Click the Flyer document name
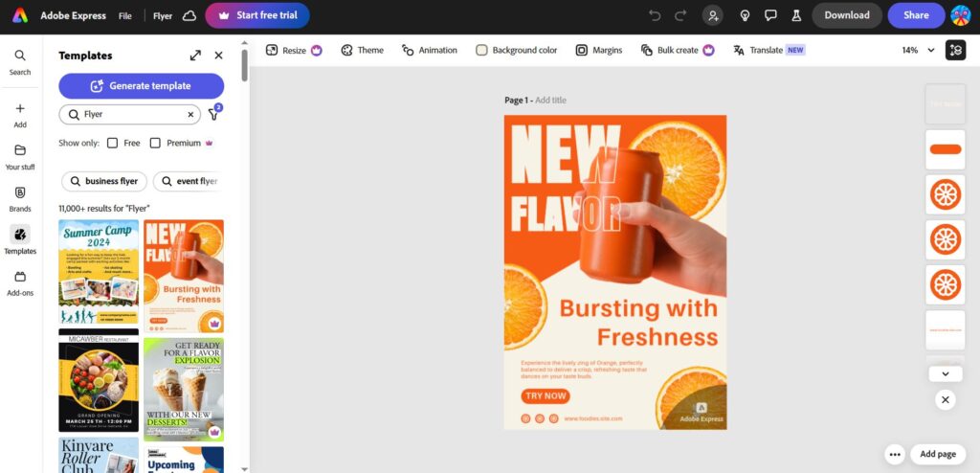This screenshot has width=980, height=473. point(163,16)
